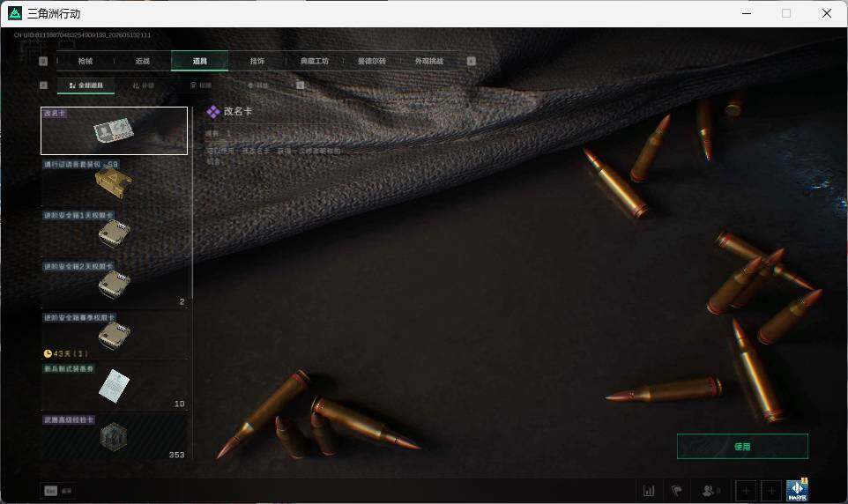Image resolution: width=848 pixels, height=504 pixels.
Task: Select the 新兵制式装备券 item
Action: tap(114, 387)
